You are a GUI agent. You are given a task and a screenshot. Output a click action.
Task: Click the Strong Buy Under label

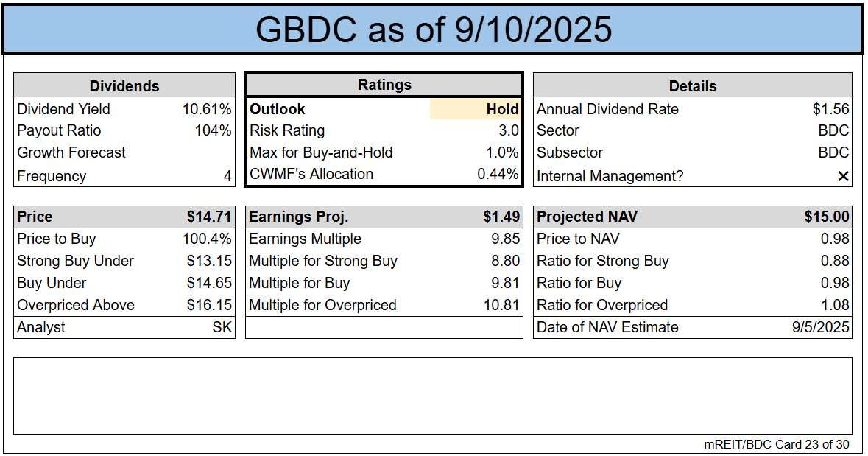click(75, 261)
